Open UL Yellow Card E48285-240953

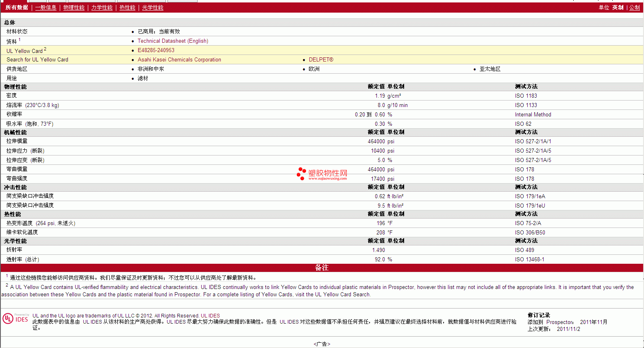point(156,50)
